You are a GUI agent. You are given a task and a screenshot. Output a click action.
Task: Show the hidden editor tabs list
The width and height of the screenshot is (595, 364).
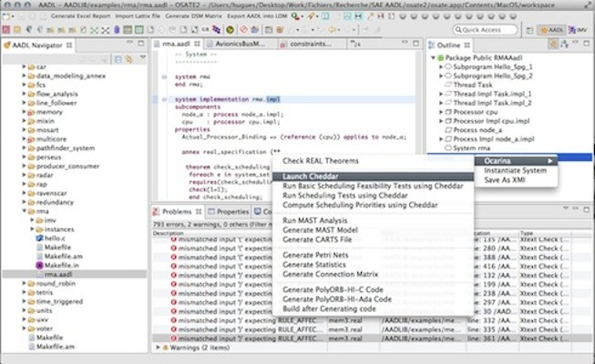coord(355,44)
